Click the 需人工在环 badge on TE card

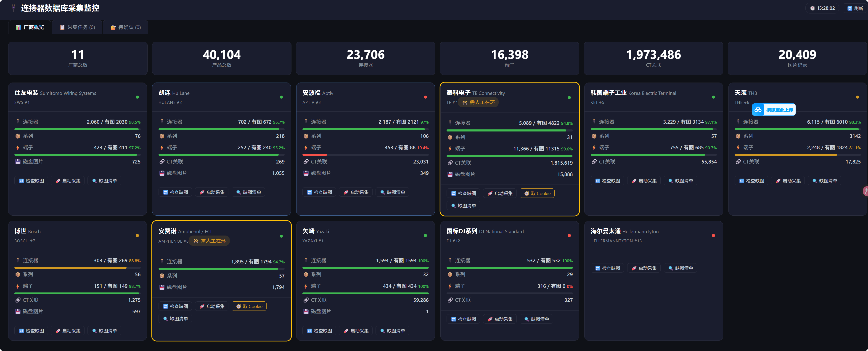(479, 102)
